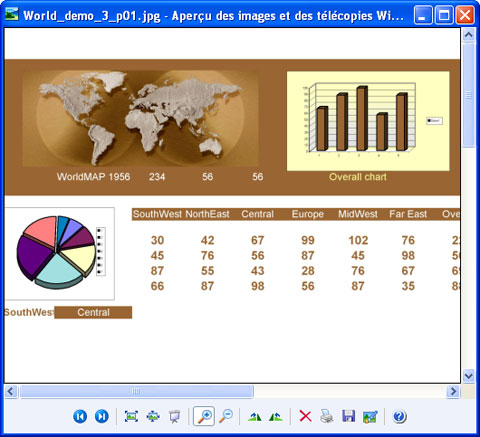Go to the previous image
480x437 pixels.
pos(80,416)
